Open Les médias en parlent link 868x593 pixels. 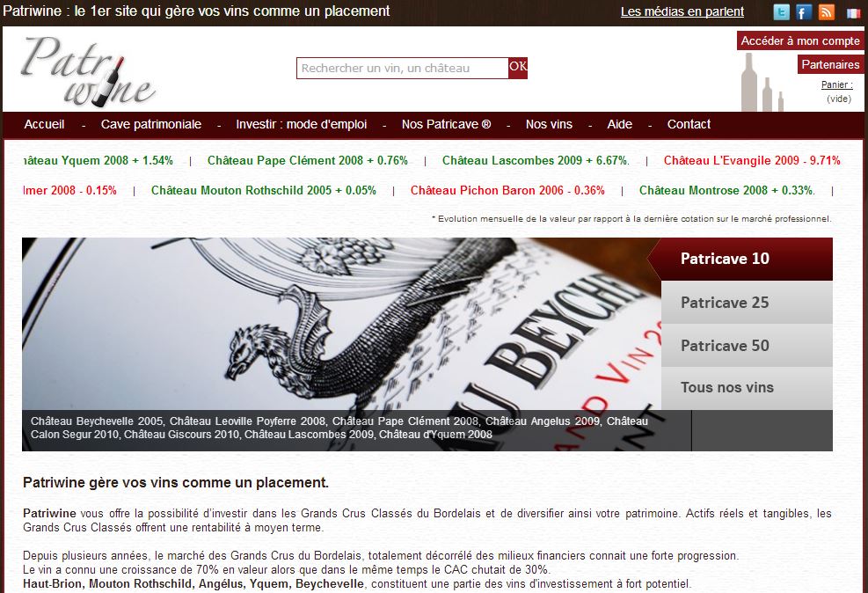click(682, 11)
